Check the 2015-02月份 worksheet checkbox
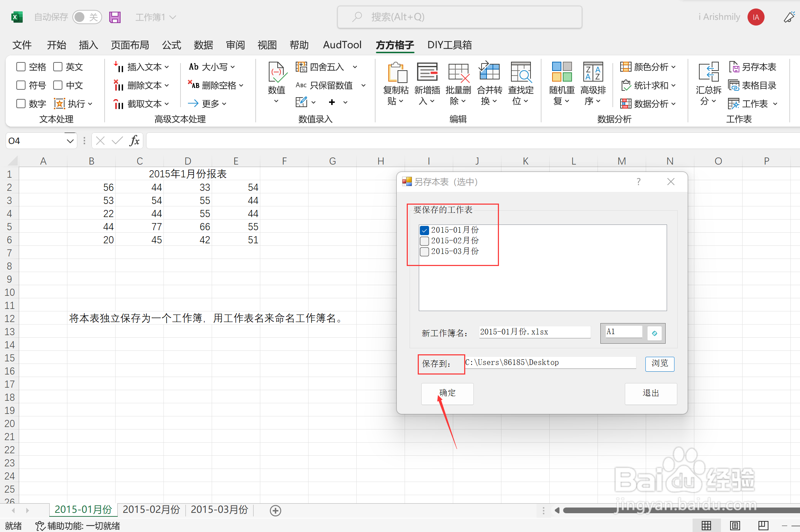Image resolution: width=800 pixels, height=532 pixels. tap(424, 241)
